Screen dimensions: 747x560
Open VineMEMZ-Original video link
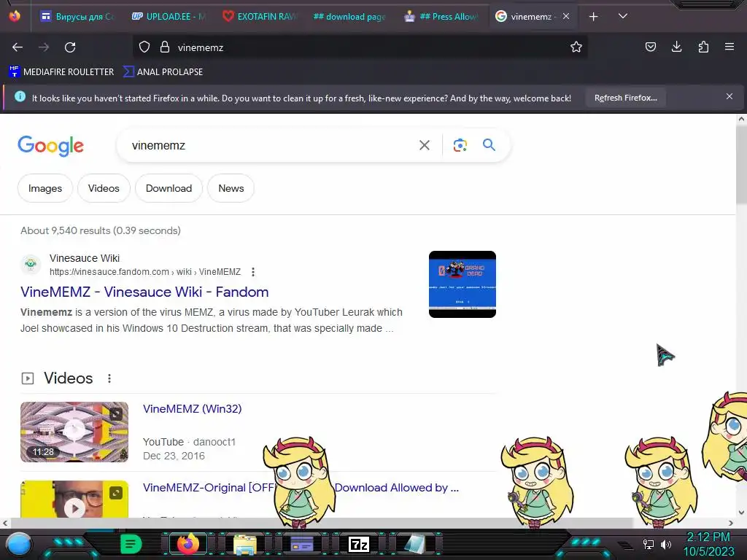pyautogui.click(x=301, y=488)
